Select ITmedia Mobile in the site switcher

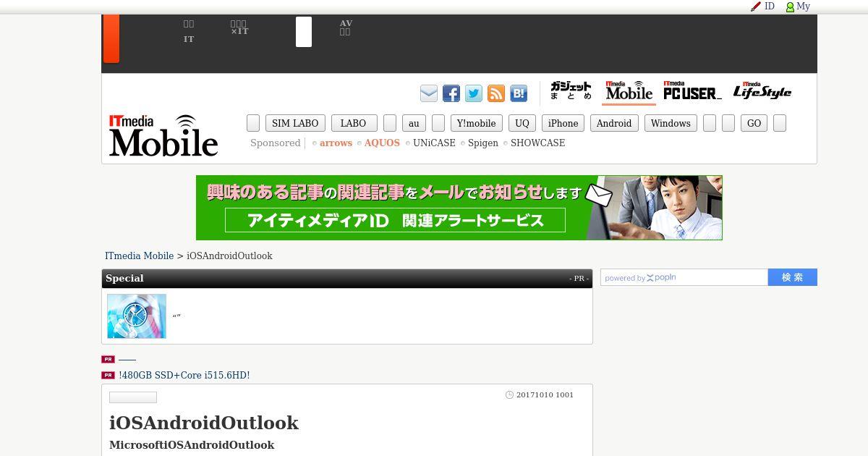tap(629, 91)
